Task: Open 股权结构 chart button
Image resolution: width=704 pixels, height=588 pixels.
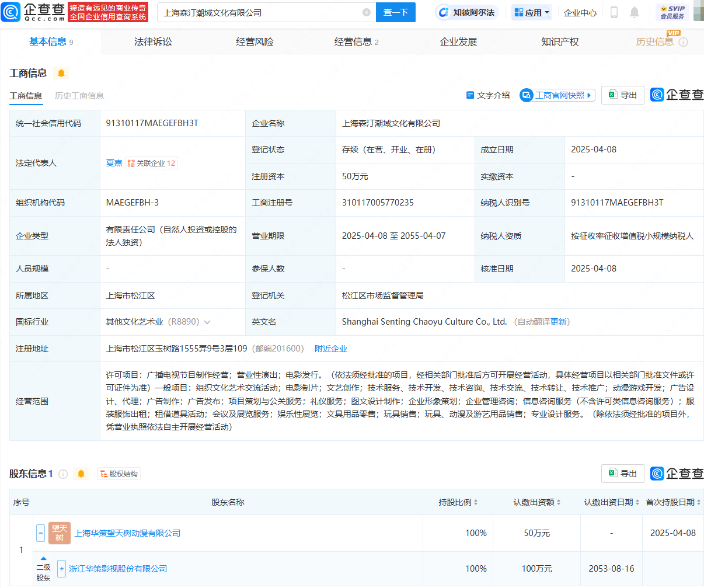Action: [x=119, y=474]
